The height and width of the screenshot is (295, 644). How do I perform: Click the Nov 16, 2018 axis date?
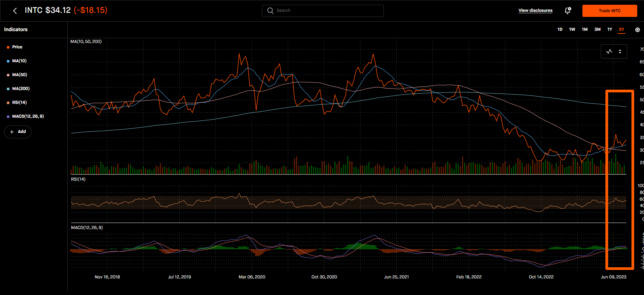tap(107, 277)
